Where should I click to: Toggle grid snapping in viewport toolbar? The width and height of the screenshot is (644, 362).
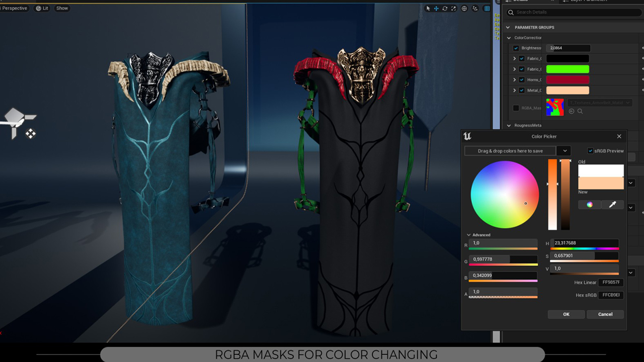487,9
